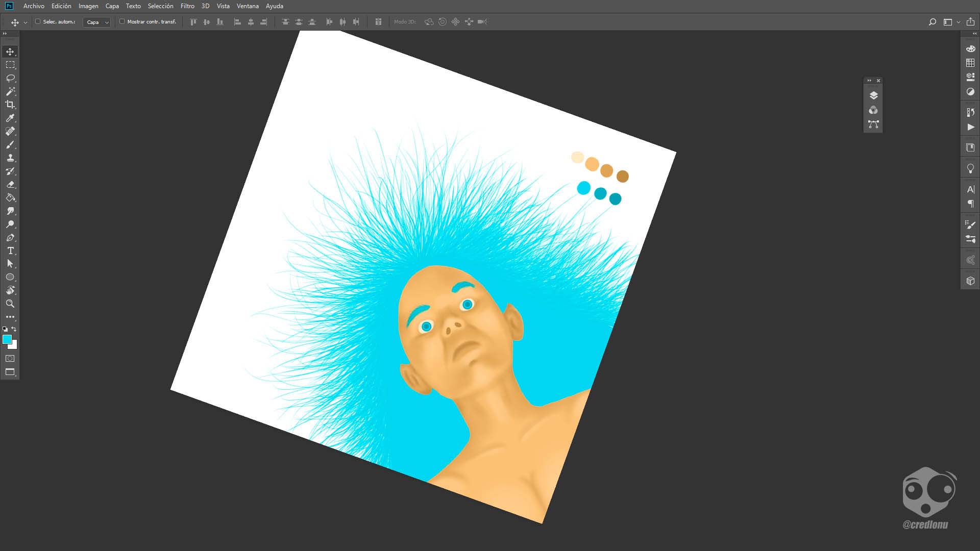Click the white background color swatch
Viewport: 980px width, 551px height.
[14, 346]
